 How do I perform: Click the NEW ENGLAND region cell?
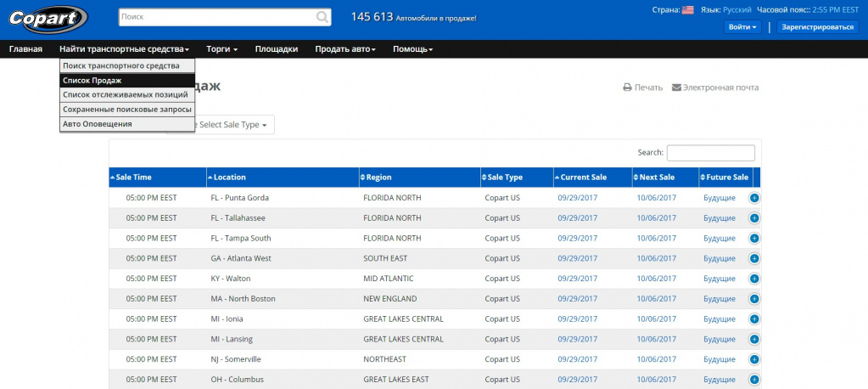[x=389, y=299]
